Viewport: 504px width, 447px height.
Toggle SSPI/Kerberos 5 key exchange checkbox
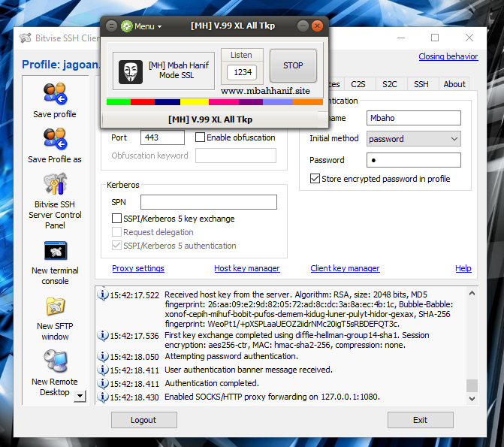click(x=116, y=219)
